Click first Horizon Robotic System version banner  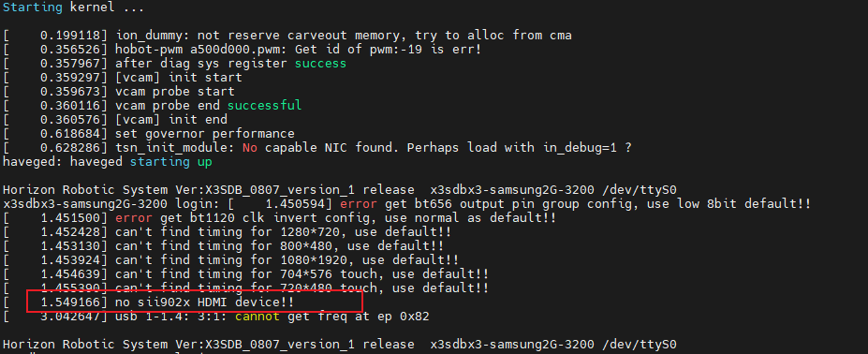(340, 189)
